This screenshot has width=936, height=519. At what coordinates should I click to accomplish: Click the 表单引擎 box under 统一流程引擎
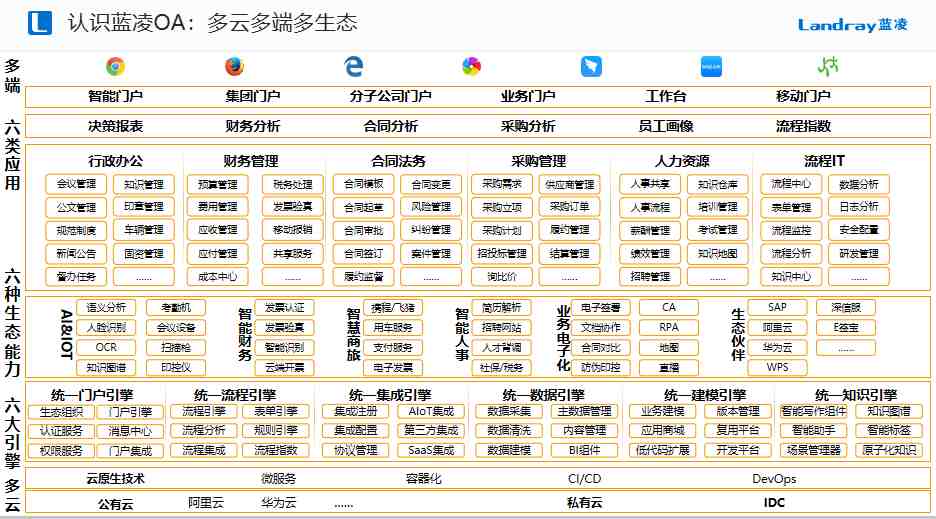276,411
